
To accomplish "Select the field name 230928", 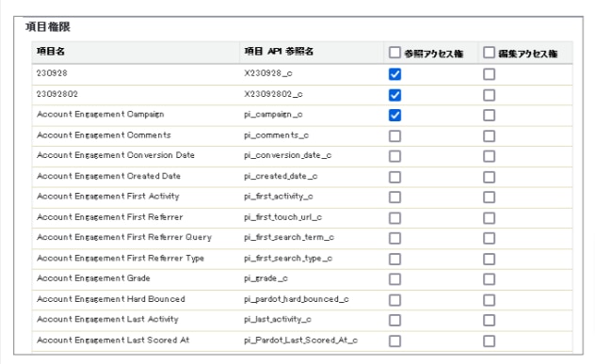I will point(52,72).
